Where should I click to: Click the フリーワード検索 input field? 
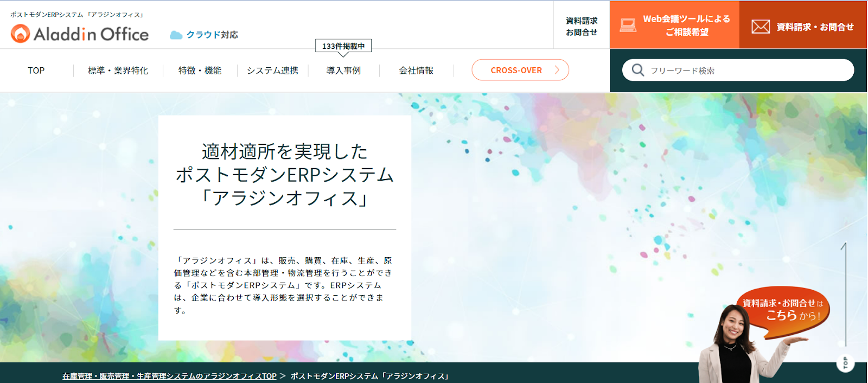click(x=738, y=70)
